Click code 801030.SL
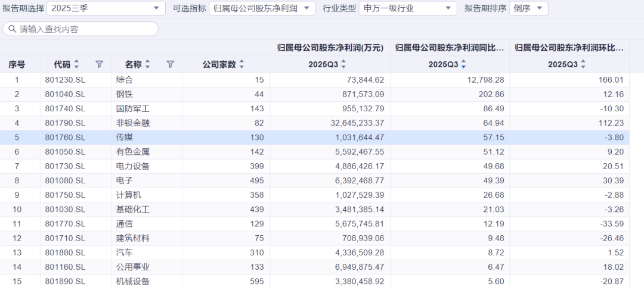The image size is (644, 287). 66,210
